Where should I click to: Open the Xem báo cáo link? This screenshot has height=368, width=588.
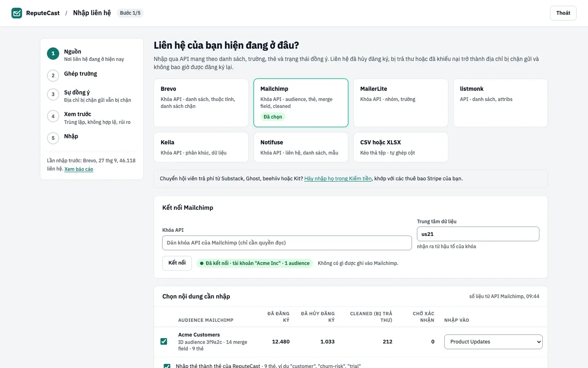[x=79, y=169]
